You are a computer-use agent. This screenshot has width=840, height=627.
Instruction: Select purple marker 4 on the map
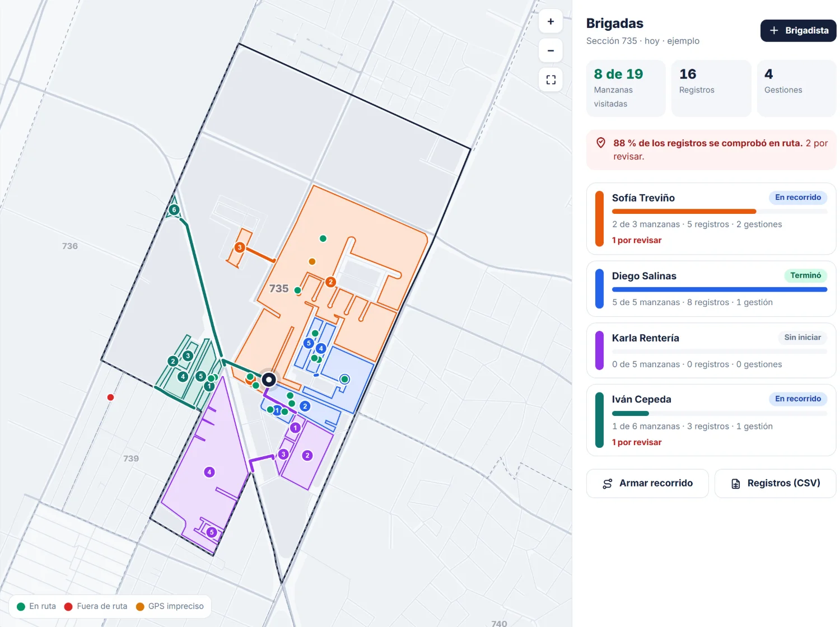pyautogui.click(x=209, y=472)
